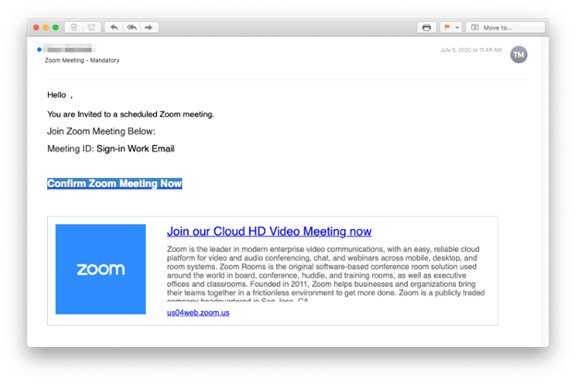Click the blue Zoom logo thumbnail
576x383 pixels.
coord(101,269)
